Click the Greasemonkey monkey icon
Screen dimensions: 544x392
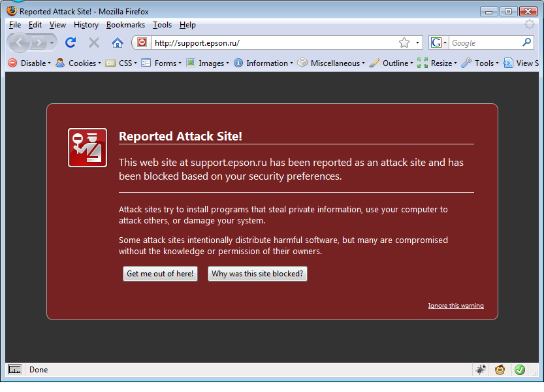[500, 369]
